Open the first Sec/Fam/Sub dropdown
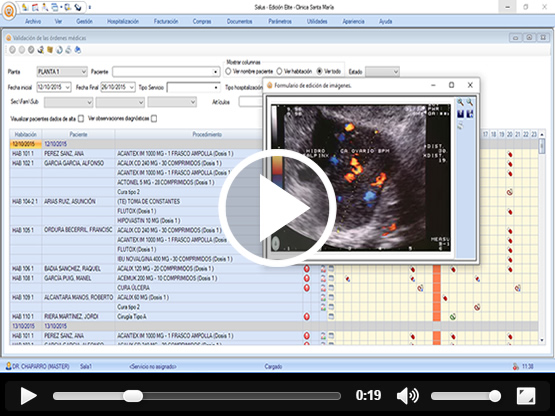 click(x=68, y=102)
